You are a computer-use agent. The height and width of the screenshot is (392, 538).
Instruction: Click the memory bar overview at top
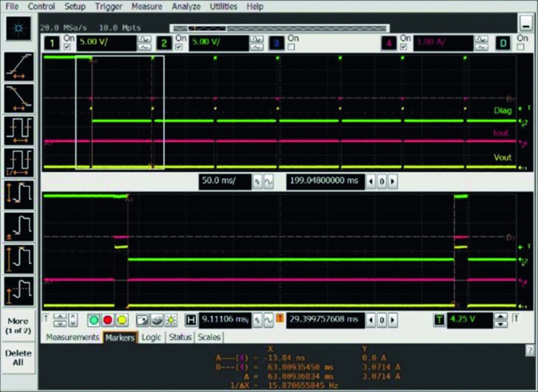[280, 28]
